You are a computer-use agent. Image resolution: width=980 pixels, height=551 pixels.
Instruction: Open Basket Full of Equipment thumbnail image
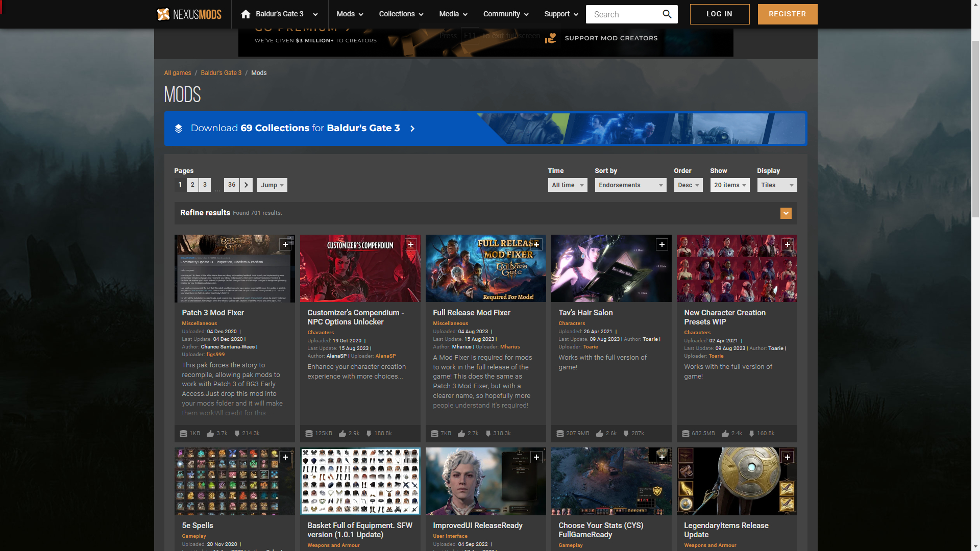click(360, 481)
